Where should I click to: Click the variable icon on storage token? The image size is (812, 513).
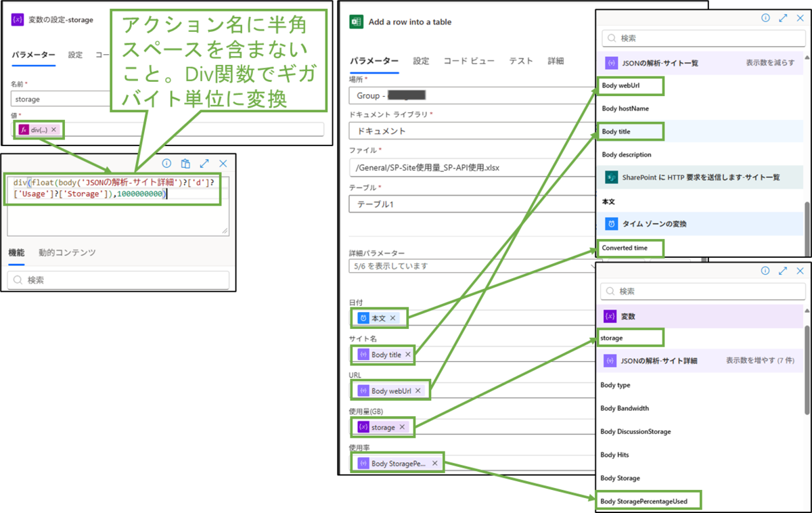[363, 427]
